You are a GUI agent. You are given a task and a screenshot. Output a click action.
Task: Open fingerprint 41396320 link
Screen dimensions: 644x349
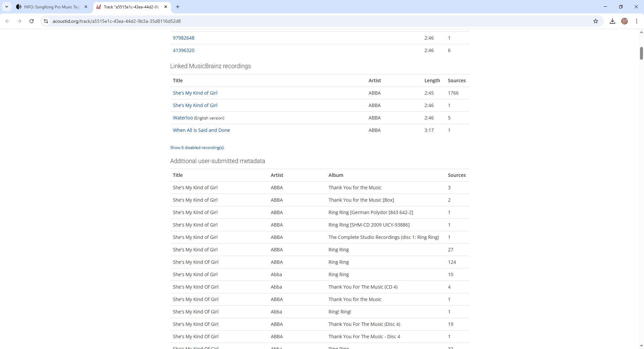pyautogui.click(x=183, y=50)
